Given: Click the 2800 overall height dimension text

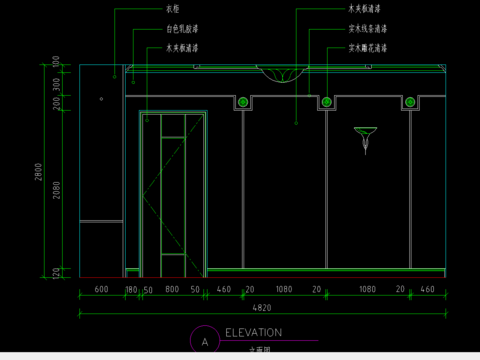Looking at the screenshot, I should point(39,172).
